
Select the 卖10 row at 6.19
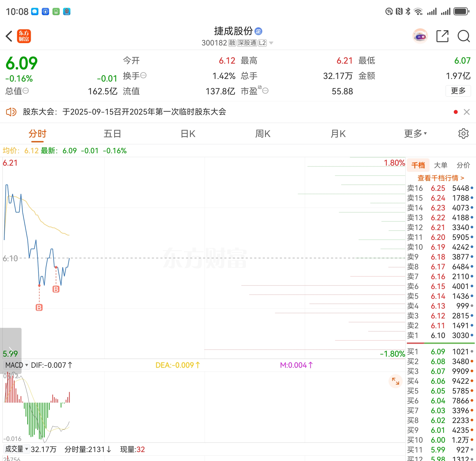(440, 247)
